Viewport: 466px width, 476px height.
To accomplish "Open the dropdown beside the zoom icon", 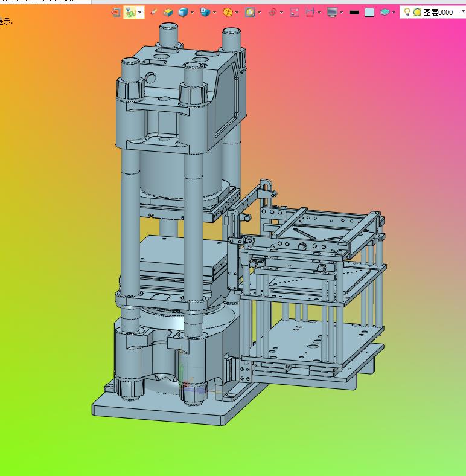I will click(259, 13).
